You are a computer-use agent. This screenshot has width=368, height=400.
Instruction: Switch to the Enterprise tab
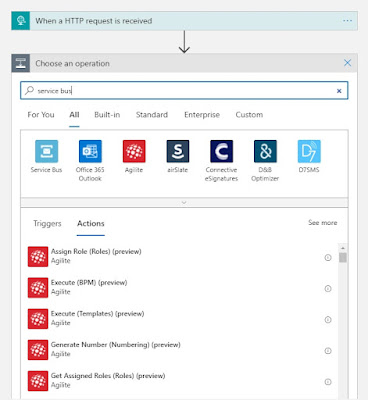[202, 115]
